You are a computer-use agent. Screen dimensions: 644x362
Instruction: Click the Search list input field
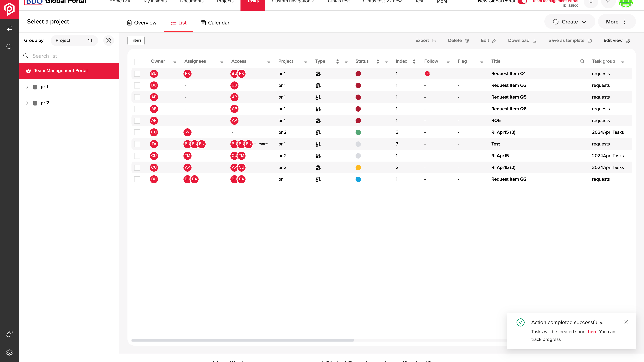tap(69, 56)
